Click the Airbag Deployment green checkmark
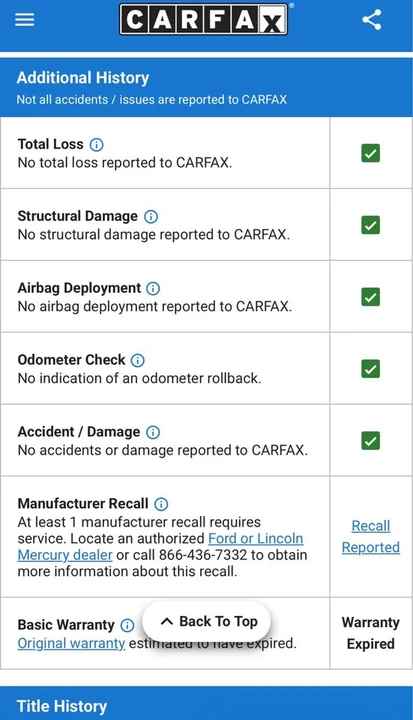Screen dimensions: 413x720 371,297
